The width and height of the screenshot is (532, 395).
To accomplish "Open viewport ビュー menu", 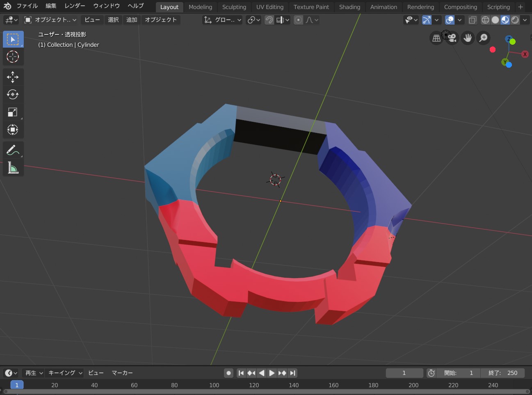I will pyautogui.click(x=92, y=20).
